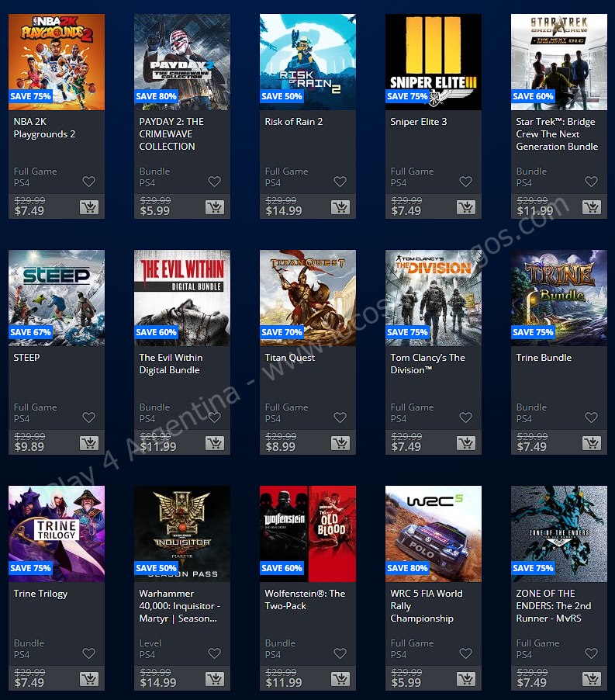
Task: Add Trine Bundle to cart
Action: tap(591, 443)
